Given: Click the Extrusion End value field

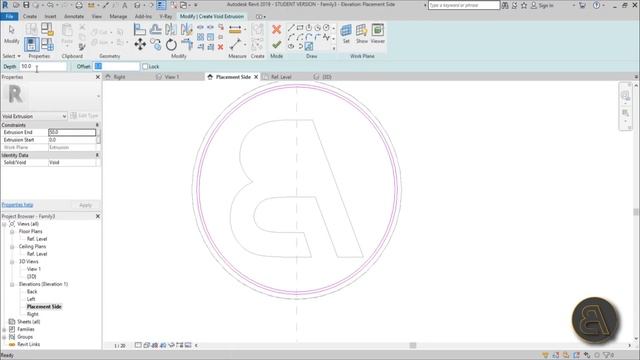Looking at the screenshot, I should [72, 132].
